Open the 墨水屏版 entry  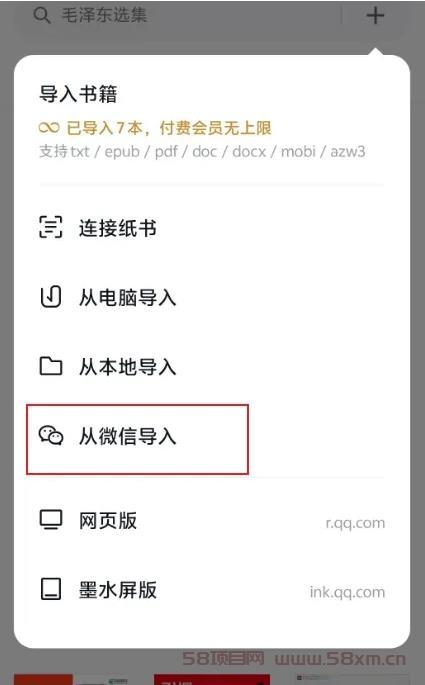click(x=212, y=589)
